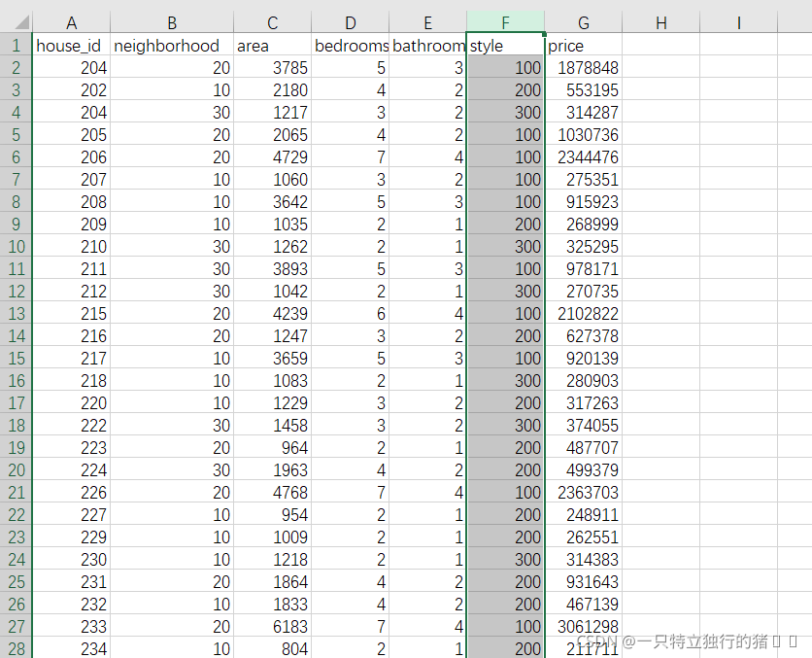Select price cell 467139
The image size is (812, 658).
[x=583, y=605]
